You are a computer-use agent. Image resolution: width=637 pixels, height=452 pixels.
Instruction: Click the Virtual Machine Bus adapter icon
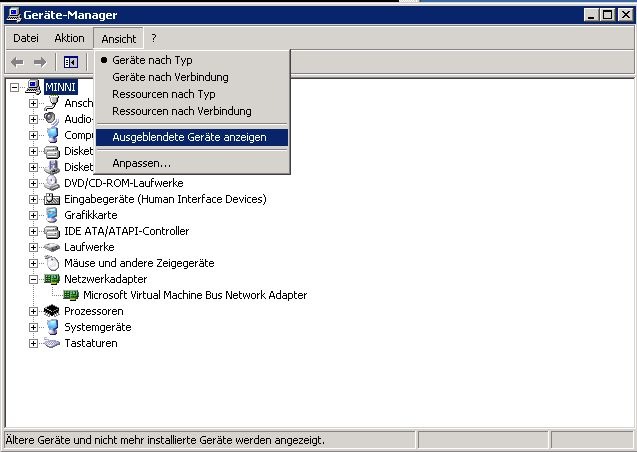coord(71,295)
